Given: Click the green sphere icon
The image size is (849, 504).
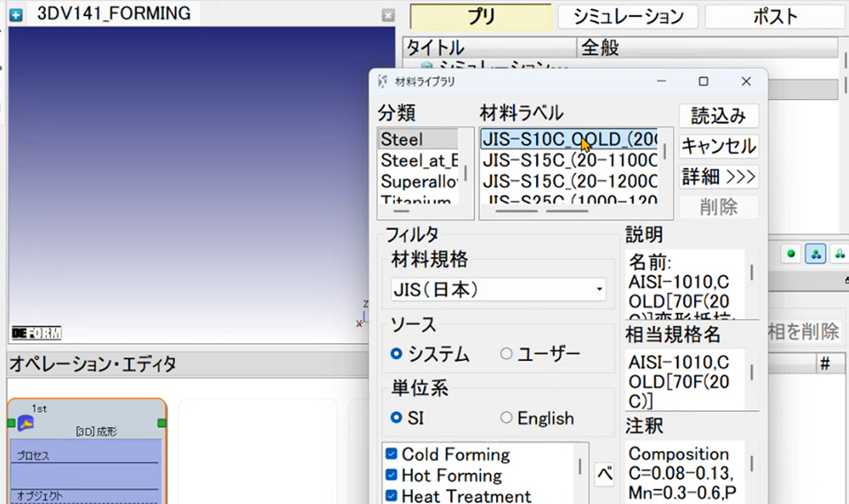Looking at the screenshot, I should (791, 254).
